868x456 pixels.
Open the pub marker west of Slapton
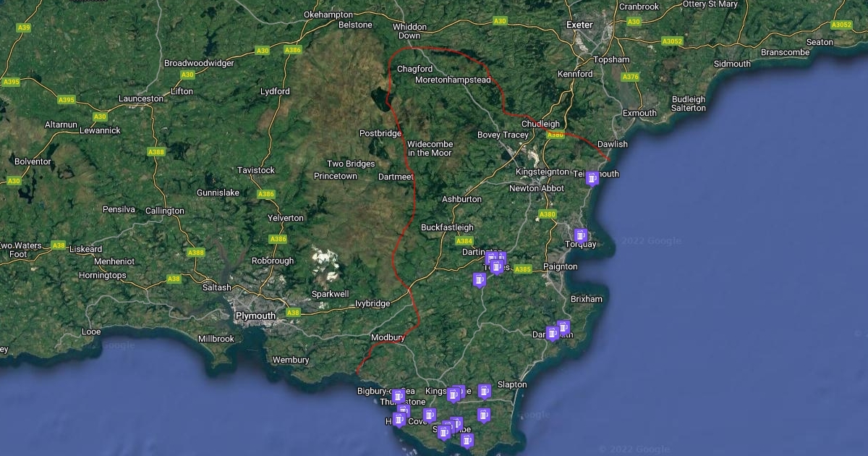click(x=485, y=392)
